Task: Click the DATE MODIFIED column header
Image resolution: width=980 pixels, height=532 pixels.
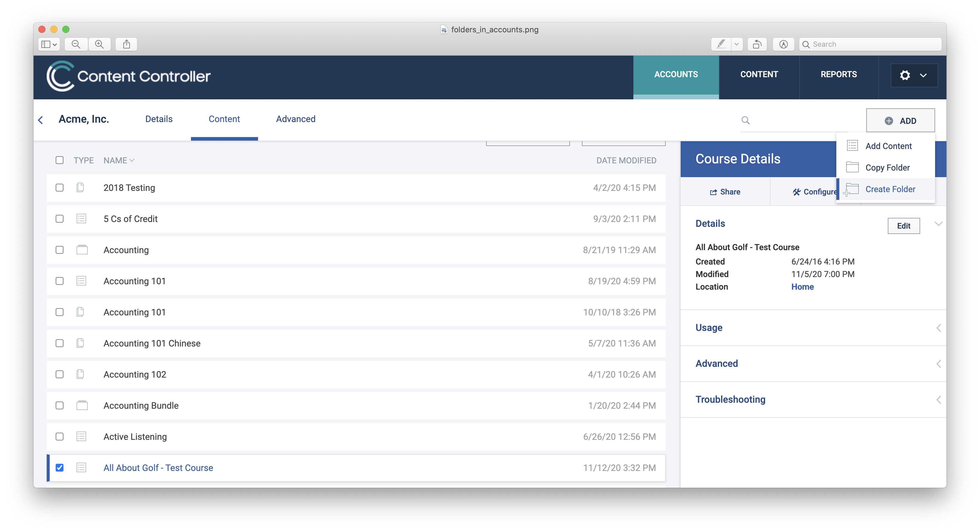Action: (626, 160)
